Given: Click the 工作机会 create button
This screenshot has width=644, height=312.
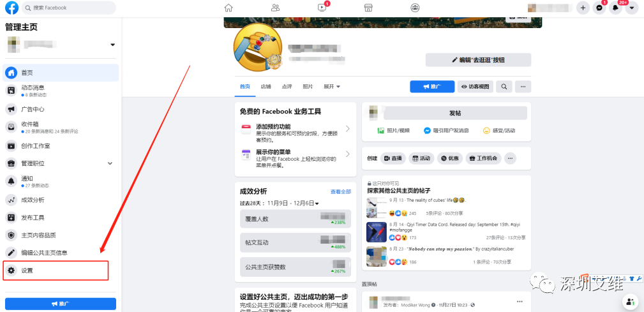Looking at the screenshot, I should (x=483, y=158).
